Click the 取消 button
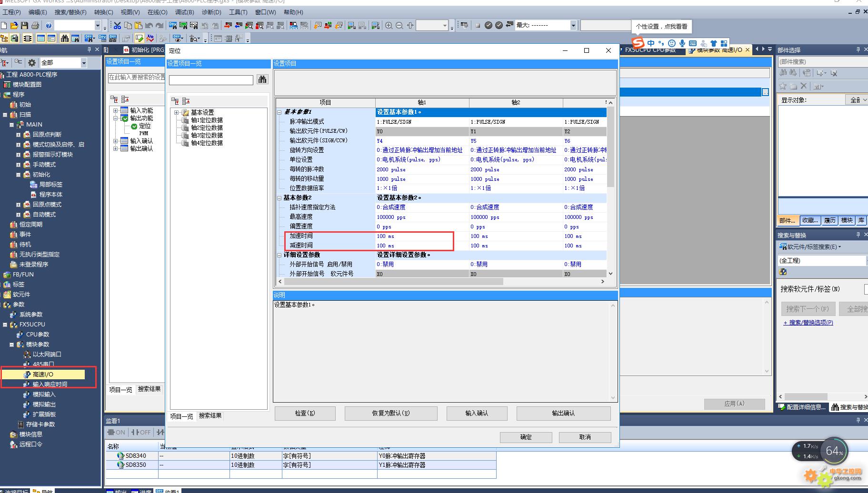Viewport: 868px width, 493px height. [x=585, y=437]
